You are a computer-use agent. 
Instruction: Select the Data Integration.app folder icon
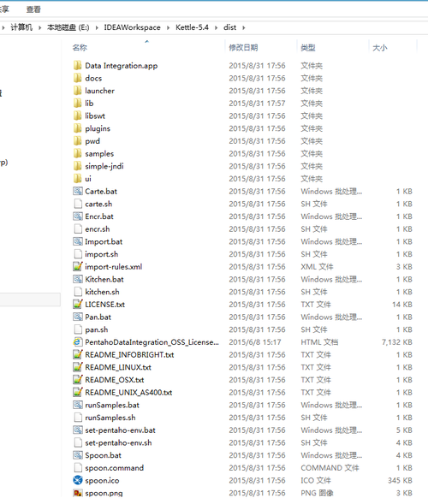[78, 66]
